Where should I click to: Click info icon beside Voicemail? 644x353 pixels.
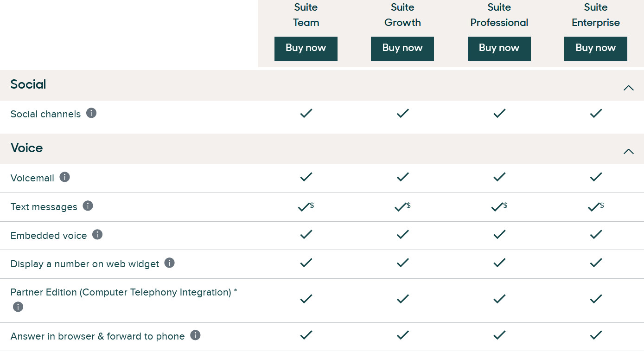(x=64, y=177)
